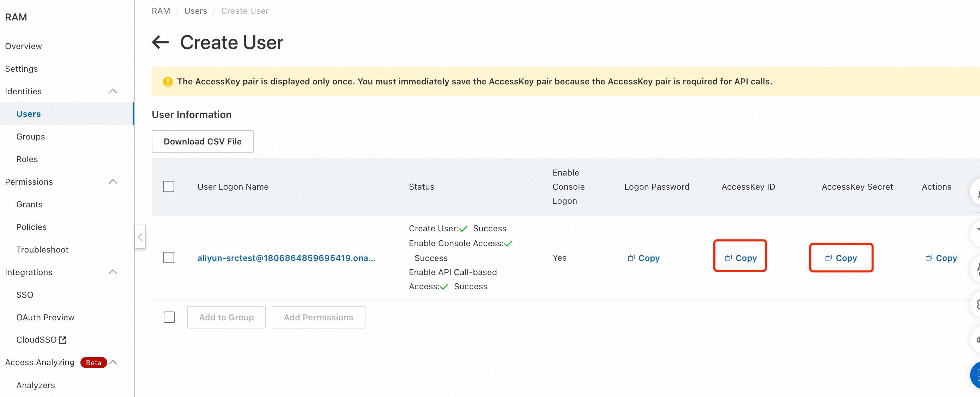The image size is (980, 397).
Task: Tick the checkbox beside Add to Group
Action: [x=169, y=317]
